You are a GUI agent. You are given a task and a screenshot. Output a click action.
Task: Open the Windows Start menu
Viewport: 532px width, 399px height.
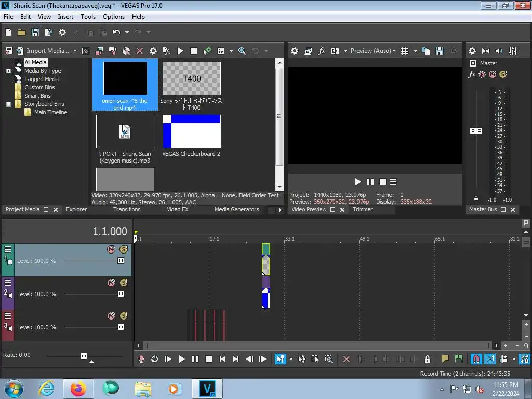pos(14,389)
